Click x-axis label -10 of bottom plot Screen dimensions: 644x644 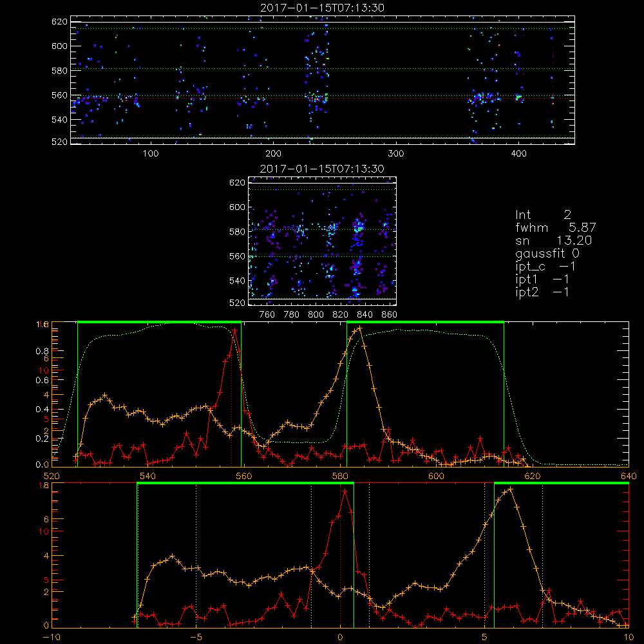point(52,638)
